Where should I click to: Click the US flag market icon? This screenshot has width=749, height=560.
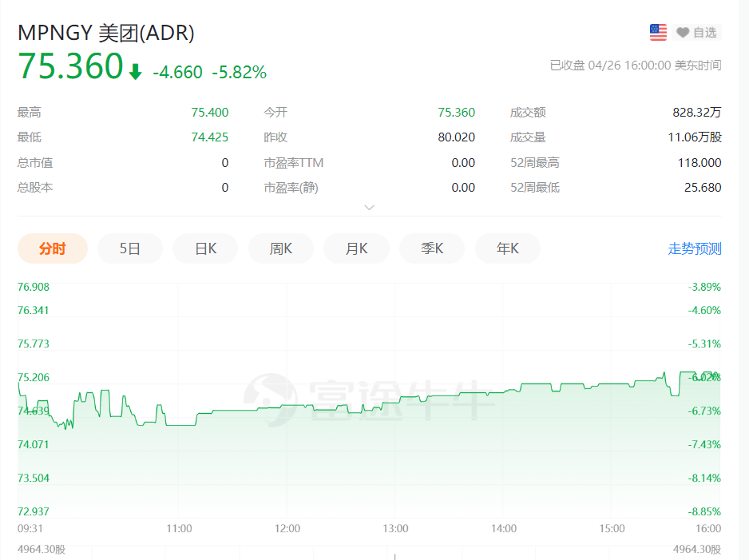pyautogui.click(x=656, y=32)
